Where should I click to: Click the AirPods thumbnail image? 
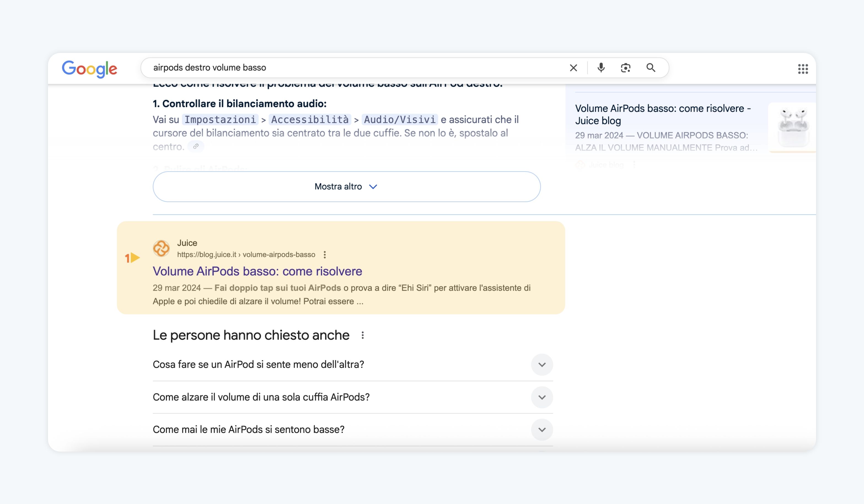click(792, 127)
